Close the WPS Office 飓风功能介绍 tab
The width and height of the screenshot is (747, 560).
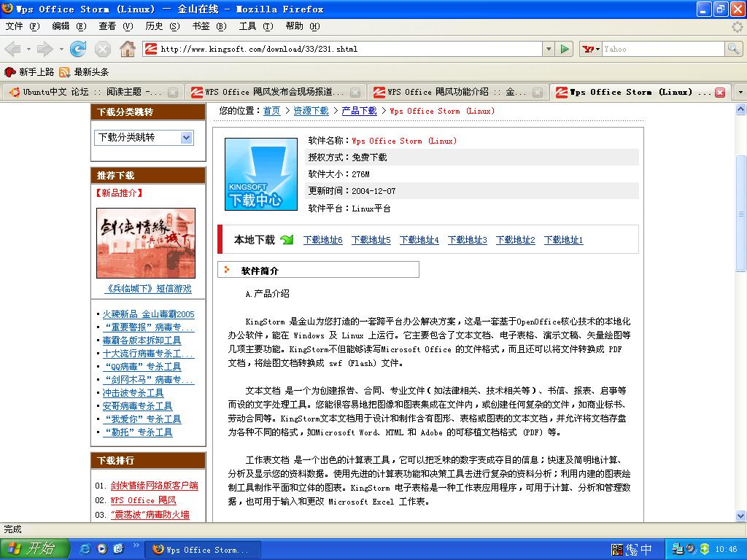538,93
